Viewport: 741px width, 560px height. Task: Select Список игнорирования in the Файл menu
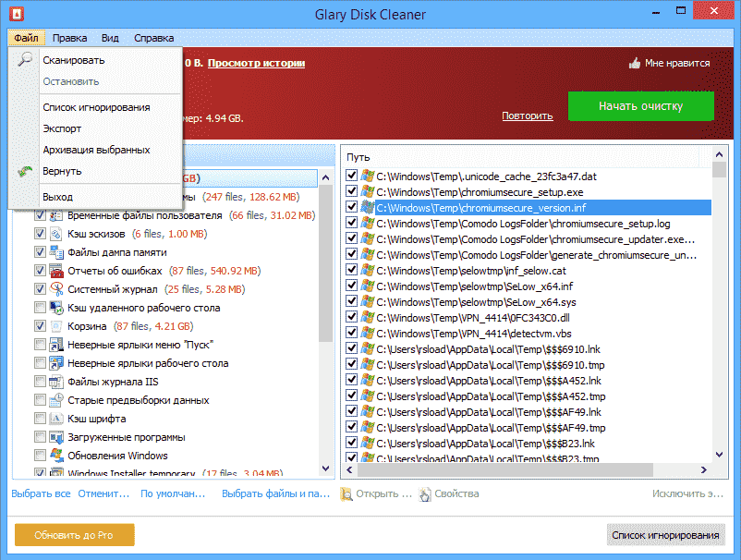96,107
